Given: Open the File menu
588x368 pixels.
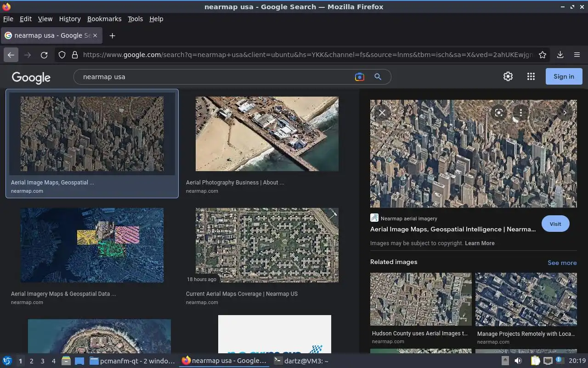Looking at the screenshot, I should 8,19.
